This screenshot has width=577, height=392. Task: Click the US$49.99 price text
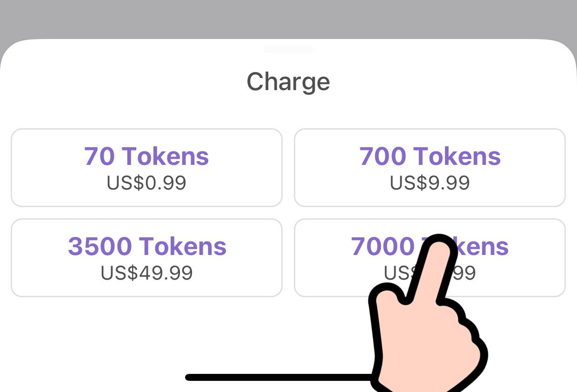click(146, 273)
